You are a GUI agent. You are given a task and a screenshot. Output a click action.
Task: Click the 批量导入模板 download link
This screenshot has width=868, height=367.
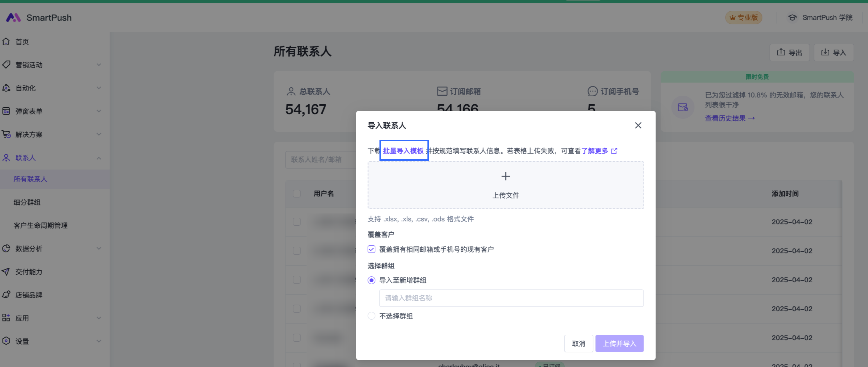click(403, 151)
